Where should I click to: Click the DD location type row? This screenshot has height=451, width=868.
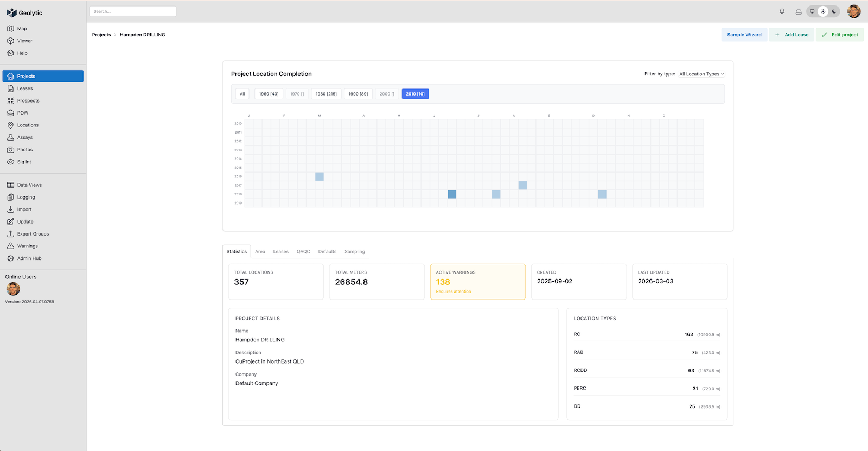[x=647, y=406]
